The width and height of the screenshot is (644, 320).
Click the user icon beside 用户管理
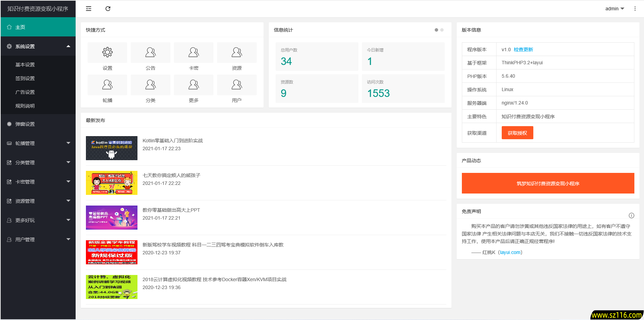[9, 240]
